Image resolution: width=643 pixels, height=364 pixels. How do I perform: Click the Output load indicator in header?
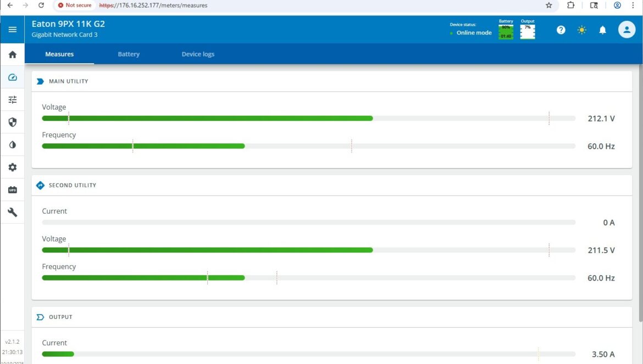[x=527, y=31]
